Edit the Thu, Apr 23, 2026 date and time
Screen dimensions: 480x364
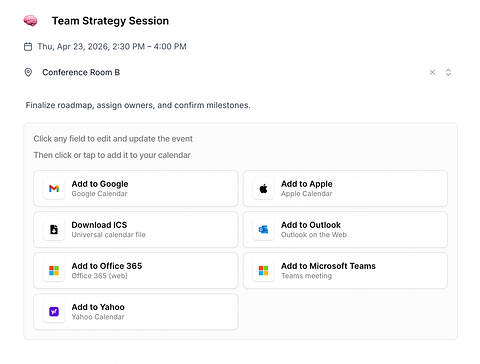click(x=112, y=46)
